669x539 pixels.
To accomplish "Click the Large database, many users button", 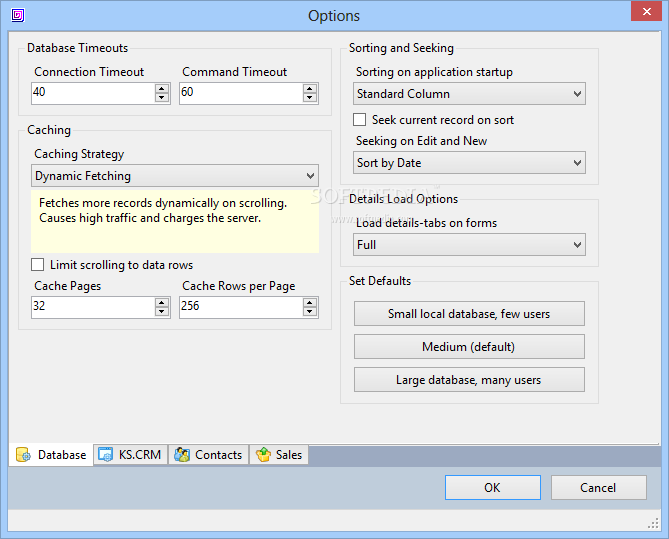I will click(469, 380).
